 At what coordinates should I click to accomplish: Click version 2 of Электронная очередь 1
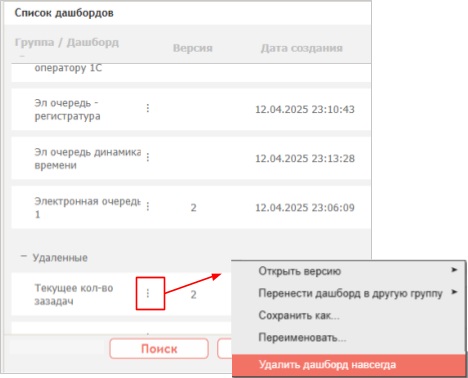tap(193, 208)
